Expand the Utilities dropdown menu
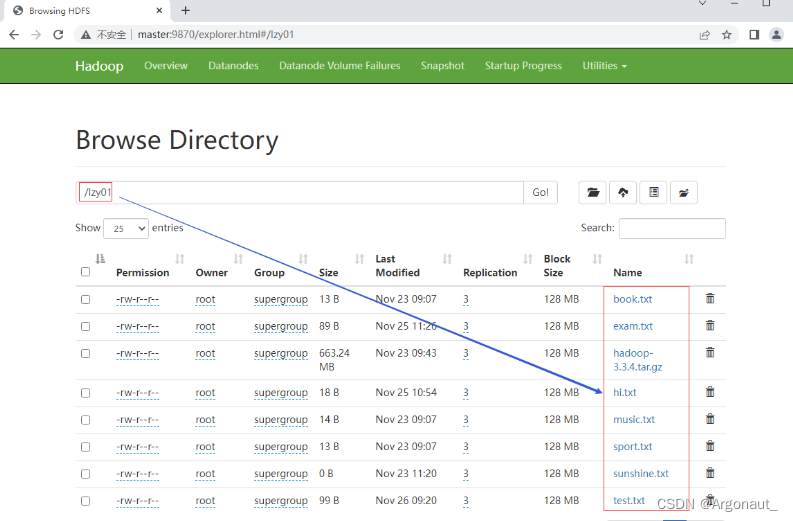This screenshot has height=521, width=793. point(604,66)
